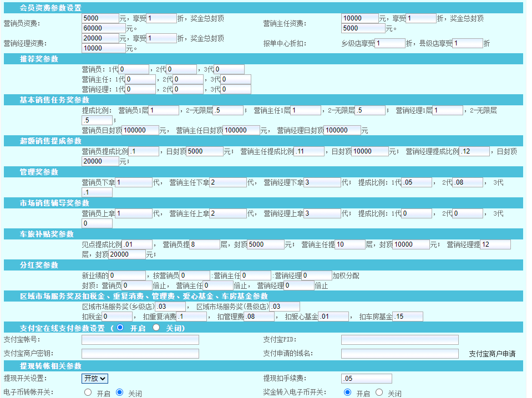Click the 扣车房基金 input field

407,317
